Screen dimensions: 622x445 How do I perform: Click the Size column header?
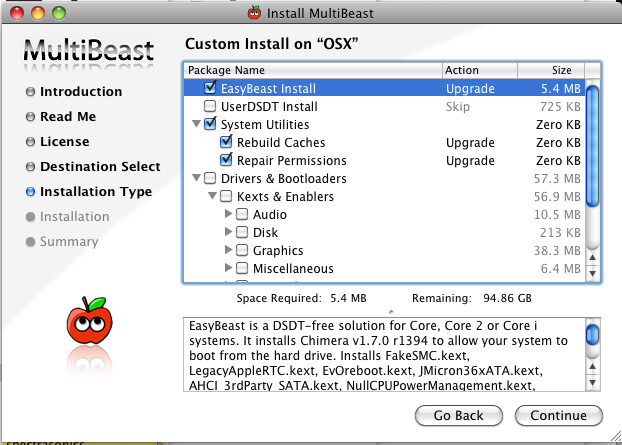click(551, 70)
